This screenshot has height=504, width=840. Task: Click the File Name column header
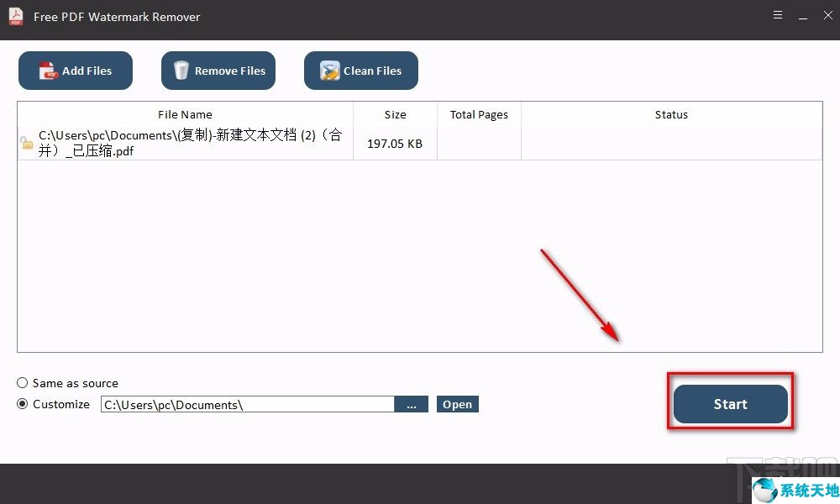click(185, 114)
